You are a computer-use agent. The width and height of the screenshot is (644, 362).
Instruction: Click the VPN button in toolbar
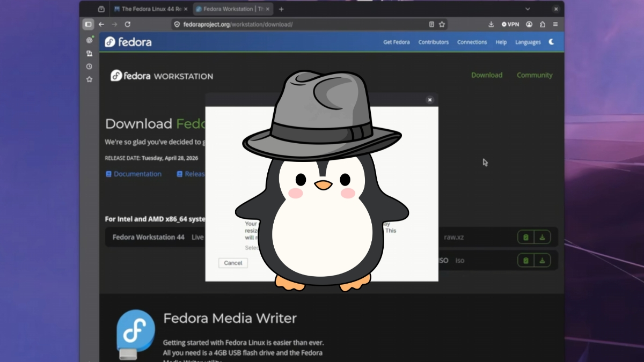point(510,24)
